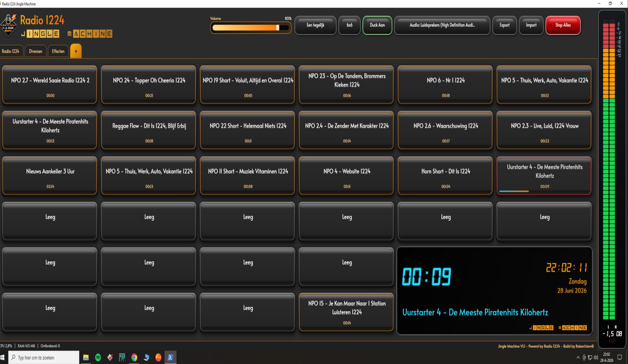The image size is (628, 364).
Task: Open Google Chrome from the taskbar
Action: [134, 358]
